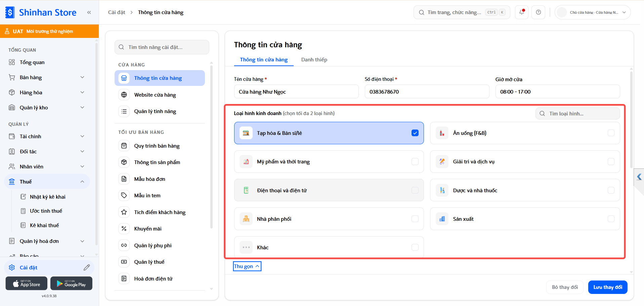Switch to the Danh thiếp tab
The width and height of the screenshot is (644, 306).
pyautogui.click(x=314, y=60)
